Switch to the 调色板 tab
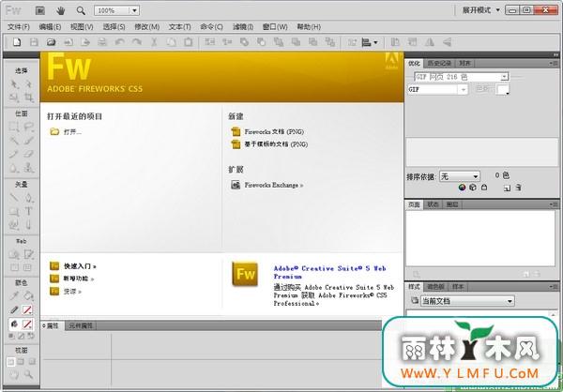Screen dimensions: 563x392 coord(436,287)
